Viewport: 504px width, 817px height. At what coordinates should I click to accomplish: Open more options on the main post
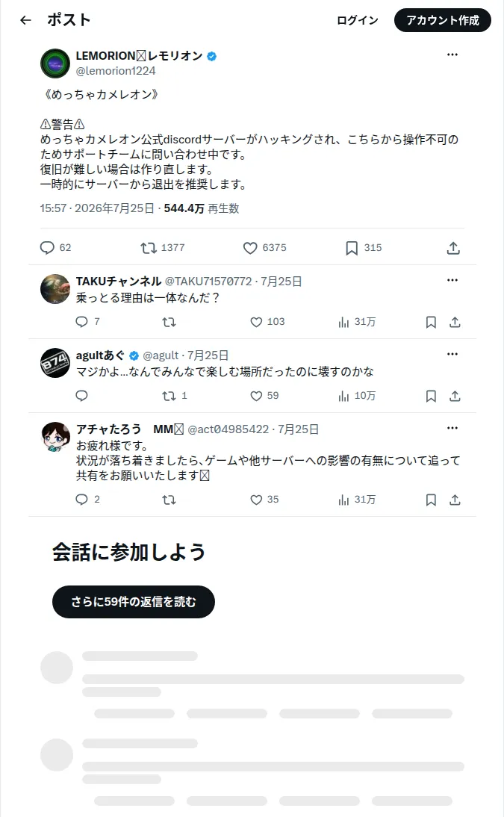pyautogui.click(x=452, y=55)
